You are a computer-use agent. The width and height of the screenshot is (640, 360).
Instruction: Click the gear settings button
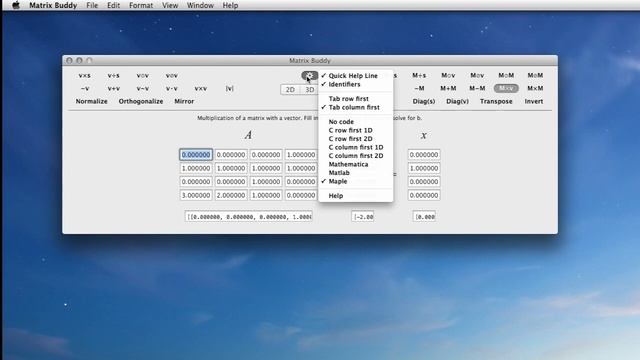click(309, 76)
